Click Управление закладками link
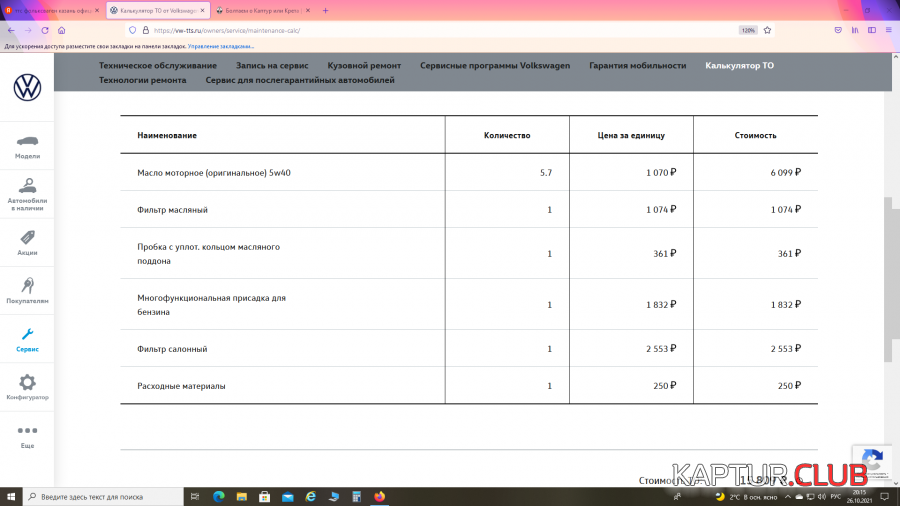 pos(221,46)
